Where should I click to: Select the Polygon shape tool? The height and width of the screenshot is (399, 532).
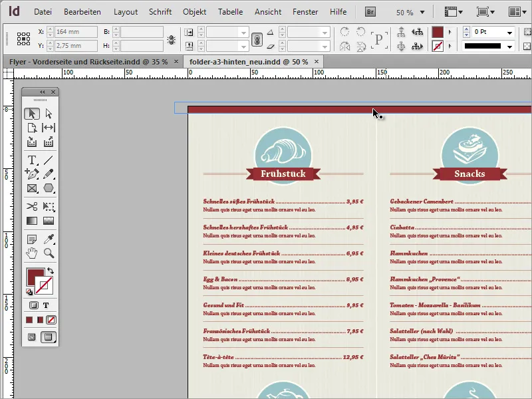coord(49,188)
